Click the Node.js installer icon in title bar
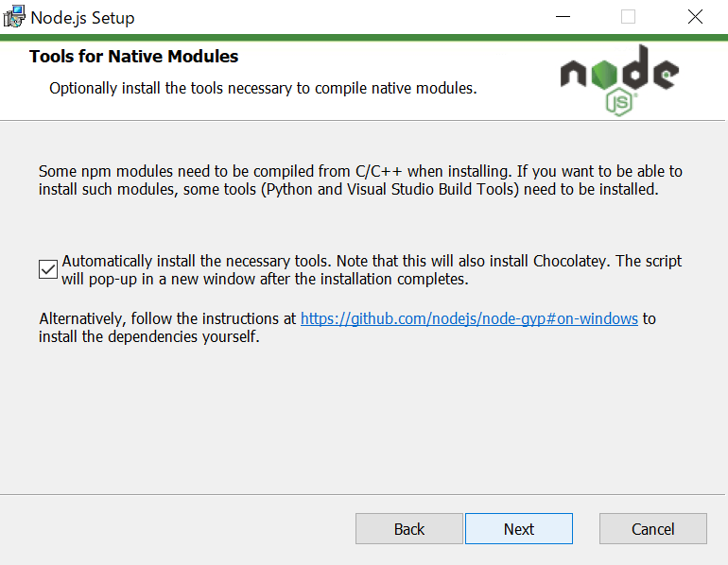The width and height of the screenshot is (728, 565). [14, 17]
